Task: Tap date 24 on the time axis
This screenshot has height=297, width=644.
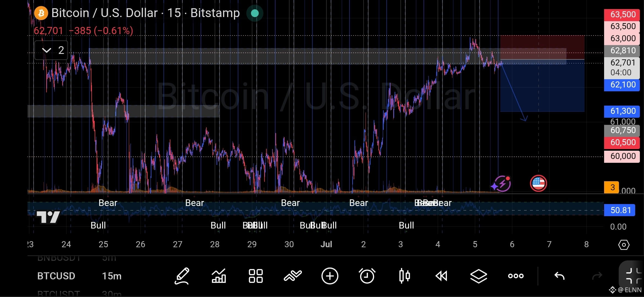Action: tap(66, 244)
